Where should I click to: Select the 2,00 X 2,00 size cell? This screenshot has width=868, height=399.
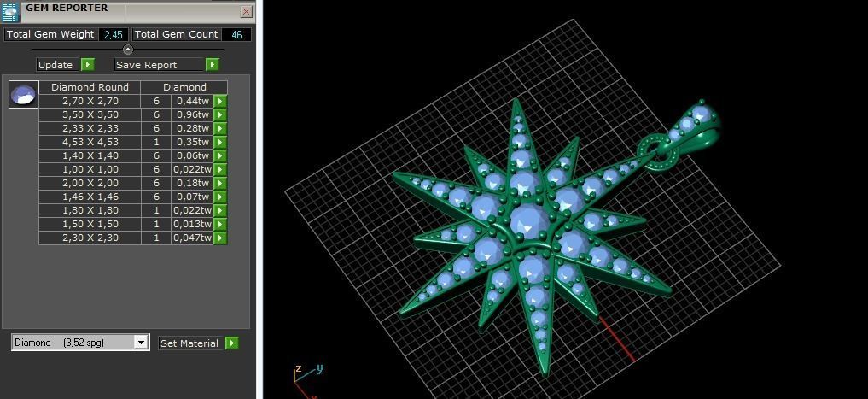(x=90, y=184)
